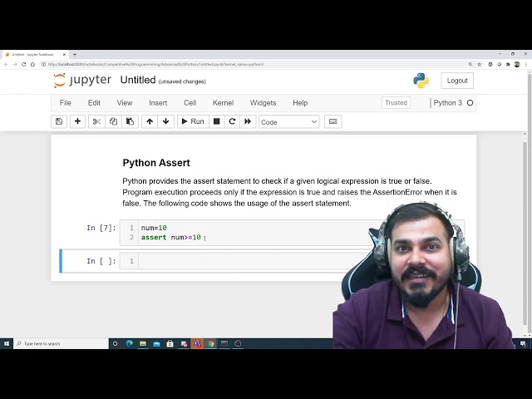
Task: Open Microsoft Edge from the taskbar
Action: pyautogui.click(x=130, y=343)
